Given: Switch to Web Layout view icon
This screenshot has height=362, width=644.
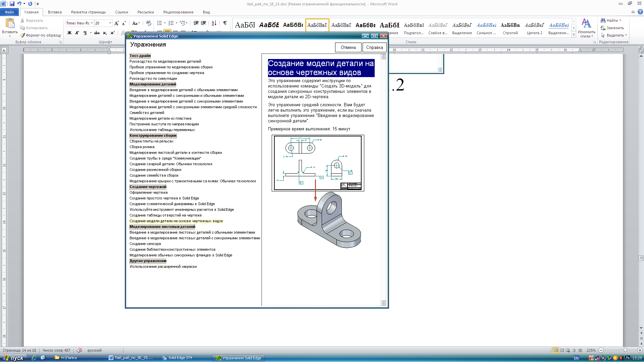Looking at the screenshot, I should 568,350.
